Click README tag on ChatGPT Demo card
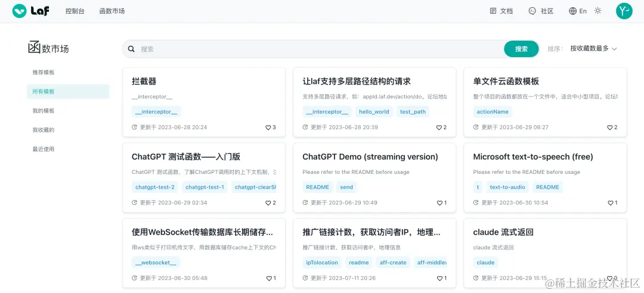The image size is (644, 293). 317,187
